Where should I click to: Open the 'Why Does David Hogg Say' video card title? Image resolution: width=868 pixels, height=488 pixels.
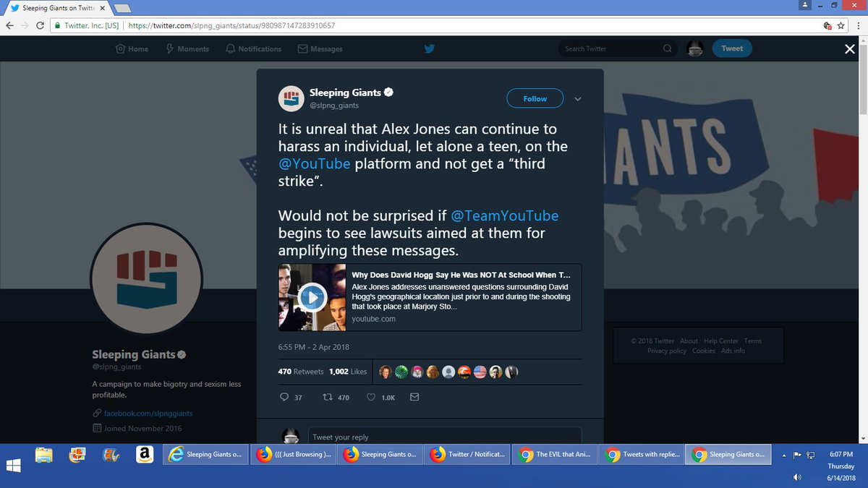tap(461, 275)
